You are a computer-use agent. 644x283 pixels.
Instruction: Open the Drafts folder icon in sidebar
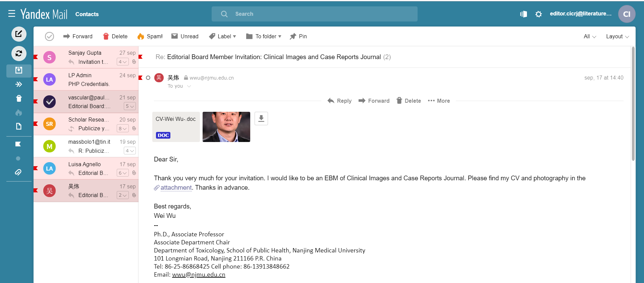click(19, 126)
